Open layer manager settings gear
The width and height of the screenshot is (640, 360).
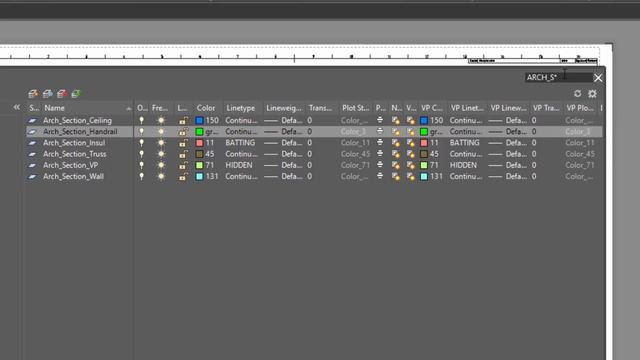click(592, 94)
